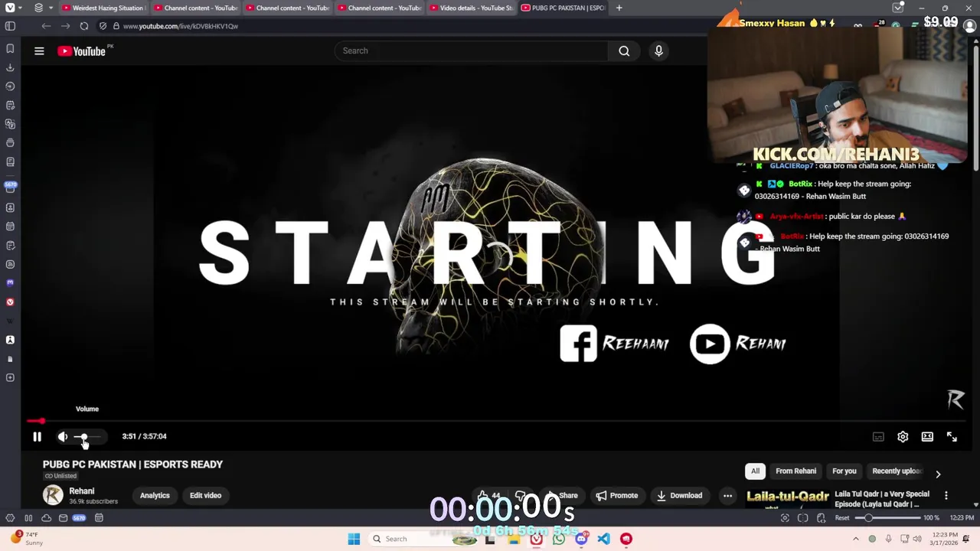
Task: Open the Bookmarks side panel
Action: pyautogui.click(x=10, y=48)
